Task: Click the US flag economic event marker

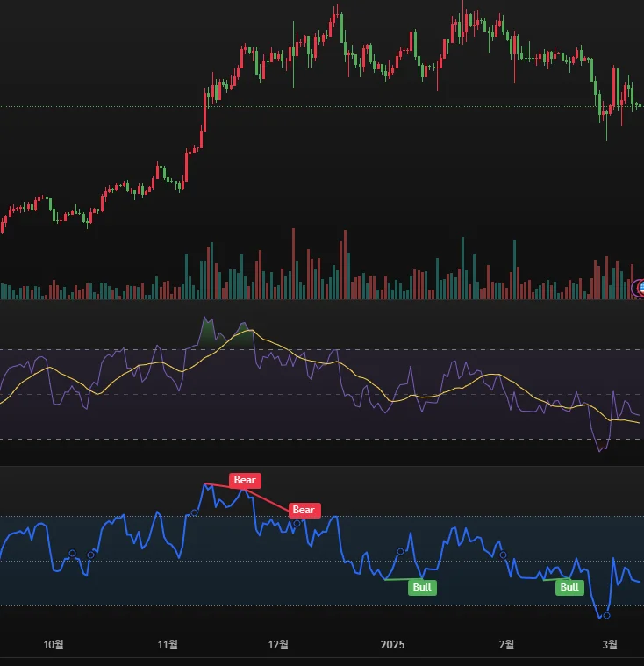Action: pos(640,288)
